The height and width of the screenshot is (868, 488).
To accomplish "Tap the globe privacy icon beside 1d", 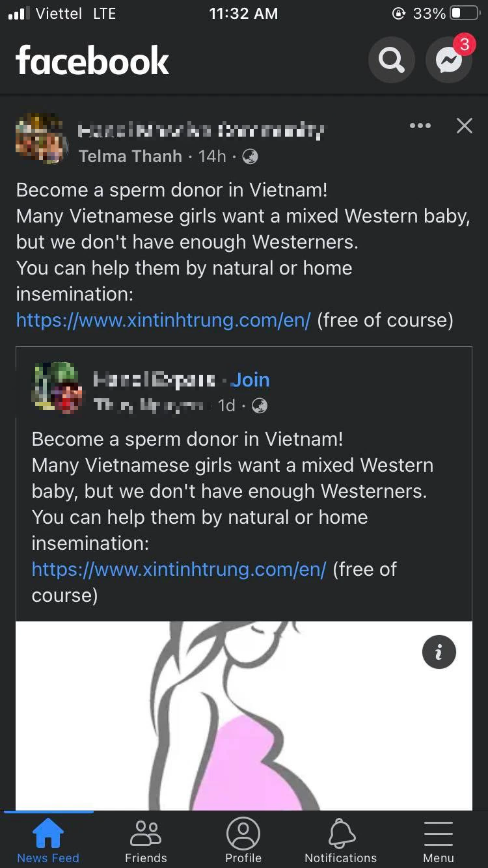I will click(x=259, y=406).
